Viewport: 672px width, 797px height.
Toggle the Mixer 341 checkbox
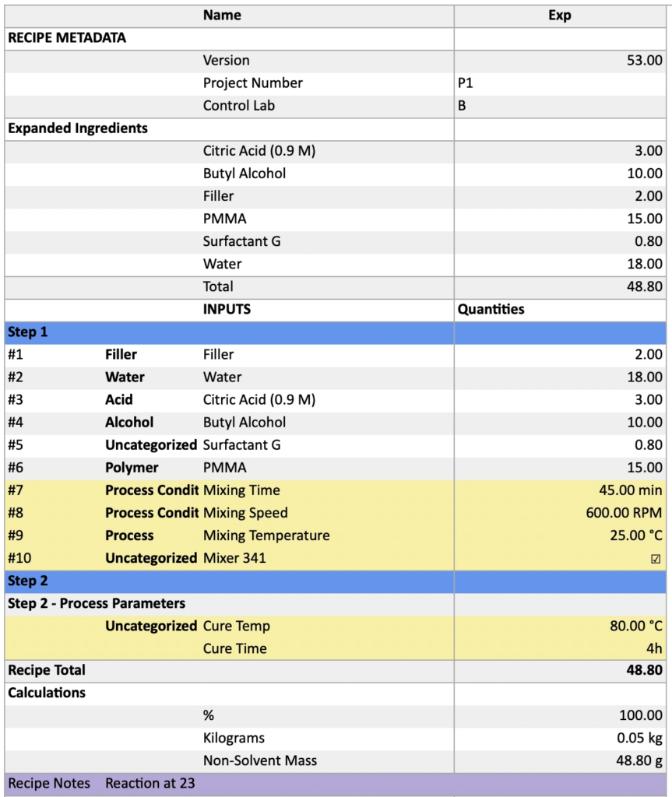tap(655, 559)
